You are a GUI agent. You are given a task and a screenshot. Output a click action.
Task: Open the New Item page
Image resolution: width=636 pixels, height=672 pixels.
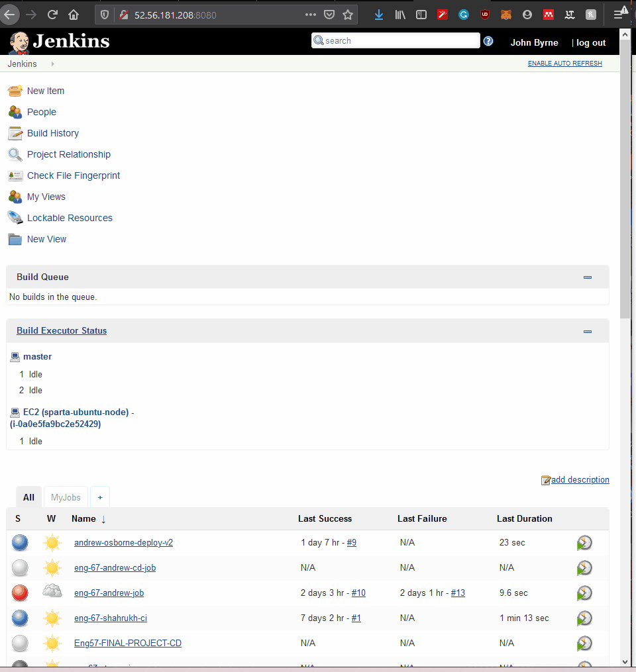click(46, 91)
